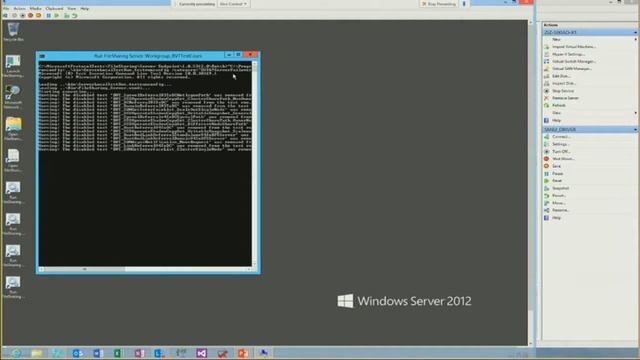Click the Refresh action icon
640x360 pixels.
pyautogui.click(x=547, y=105)
